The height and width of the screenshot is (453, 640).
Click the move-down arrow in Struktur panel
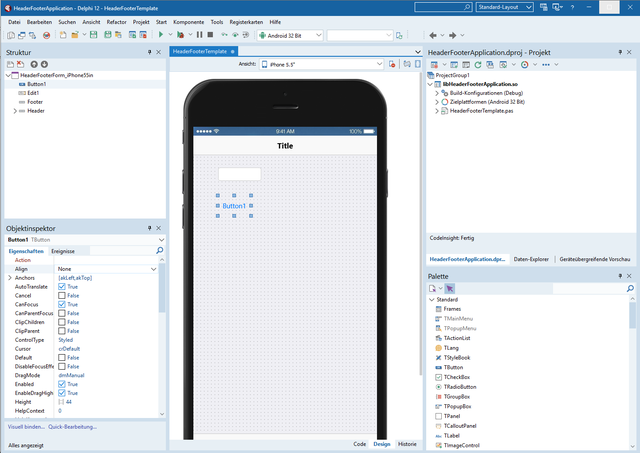[44, 64]
